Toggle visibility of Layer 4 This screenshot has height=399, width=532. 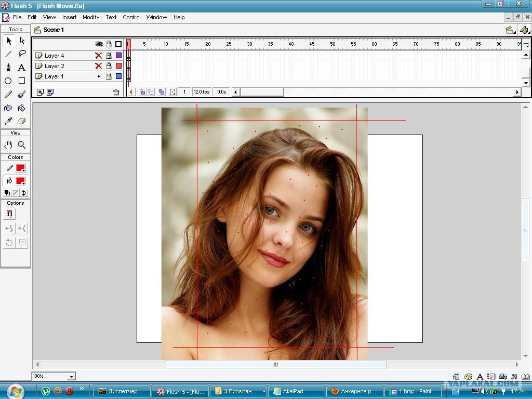pos(98,55)
